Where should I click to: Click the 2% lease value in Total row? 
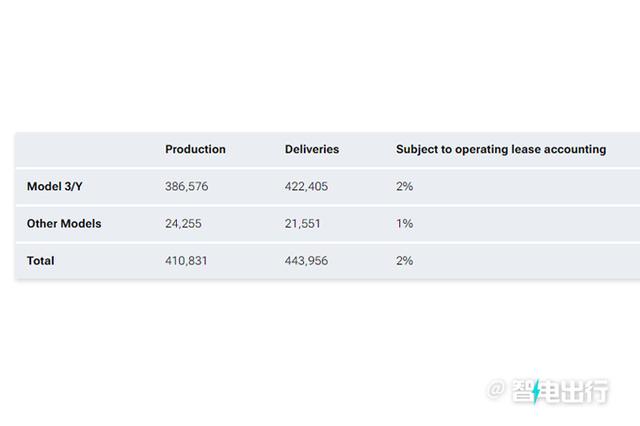click(x=404, y=261)
